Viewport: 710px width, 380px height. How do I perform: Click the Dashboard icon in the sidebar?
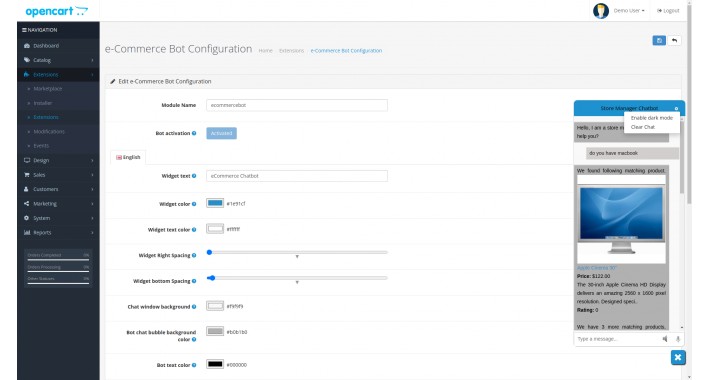tap(27, 46)
